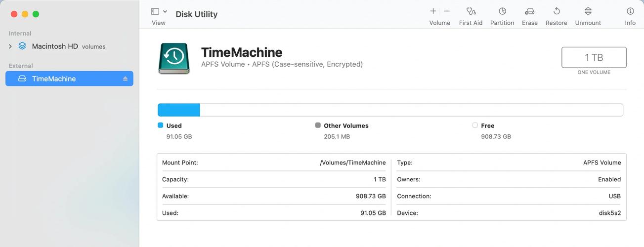644x247 pixels.
Task: Click the blue Used legend swatch
Action: pos(160,125)
